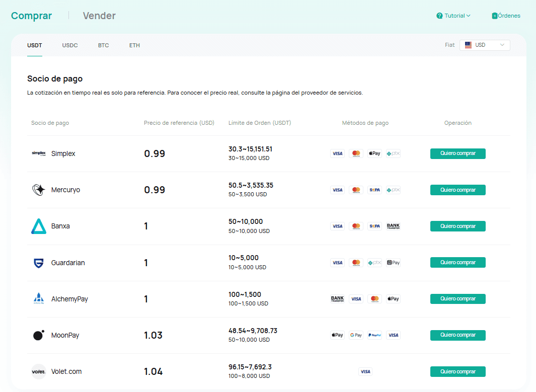Click the Pay icon at end of Guardarian row

[393, 263]
